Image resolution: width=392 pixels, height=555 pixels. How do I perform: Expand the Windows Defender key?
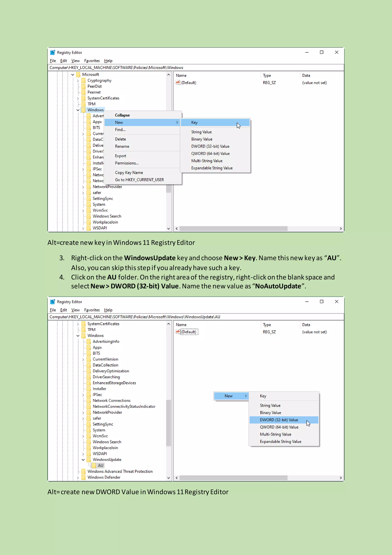[78, 477]
